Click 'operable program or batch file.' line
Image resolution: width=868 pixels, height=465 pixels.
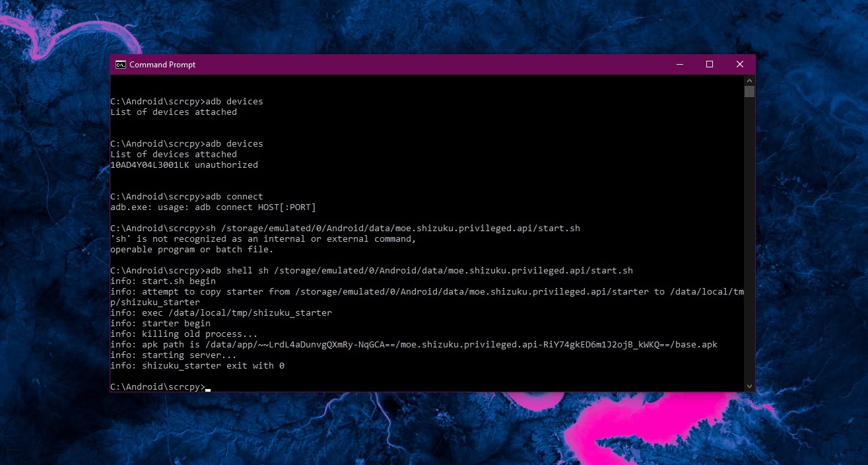[x=192, y=250]
